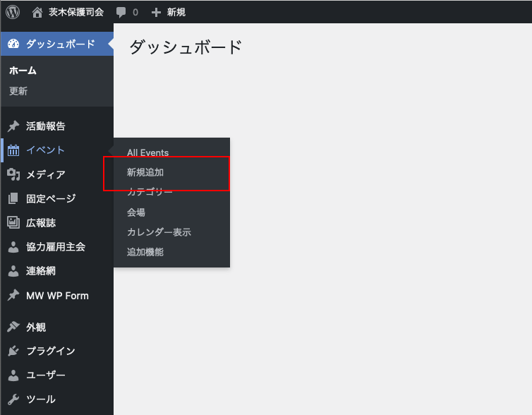
Task: Click 新規 in the admin bar
Action: tap(176, 13)
